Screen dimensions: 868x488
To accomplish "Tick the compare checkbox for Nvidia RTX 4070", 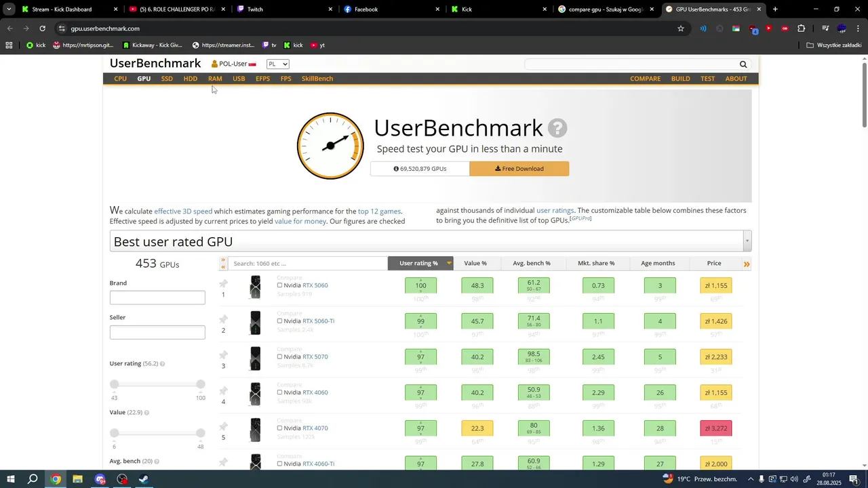I will point(279,428).
